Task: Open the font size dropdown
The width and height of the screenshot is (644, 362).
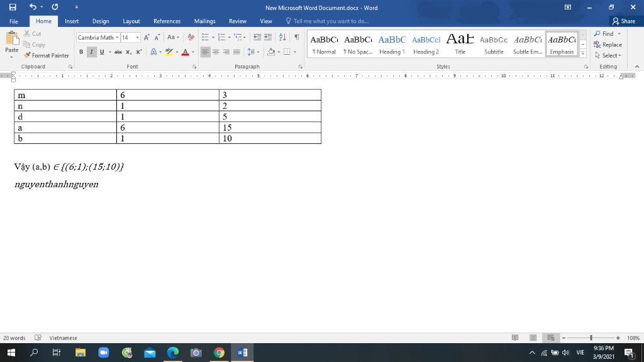Action: tap(138, 38)
